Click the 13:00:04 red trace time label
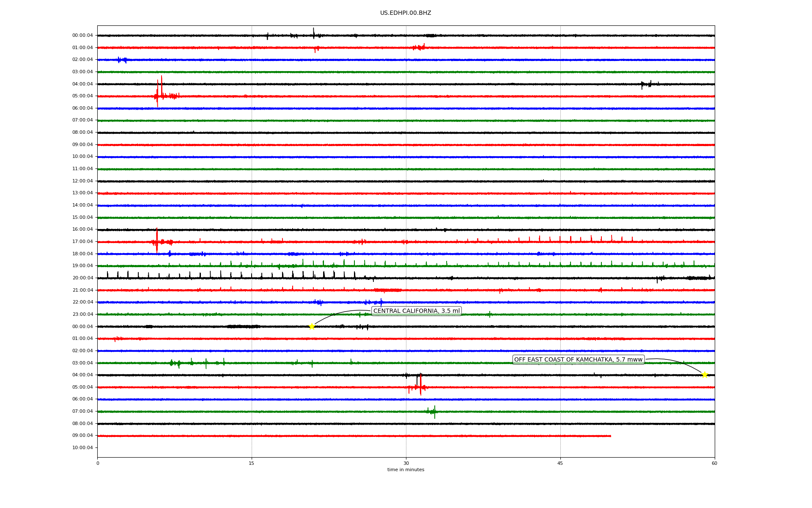Viewport: 812px width, 508px height. [82, 193]
